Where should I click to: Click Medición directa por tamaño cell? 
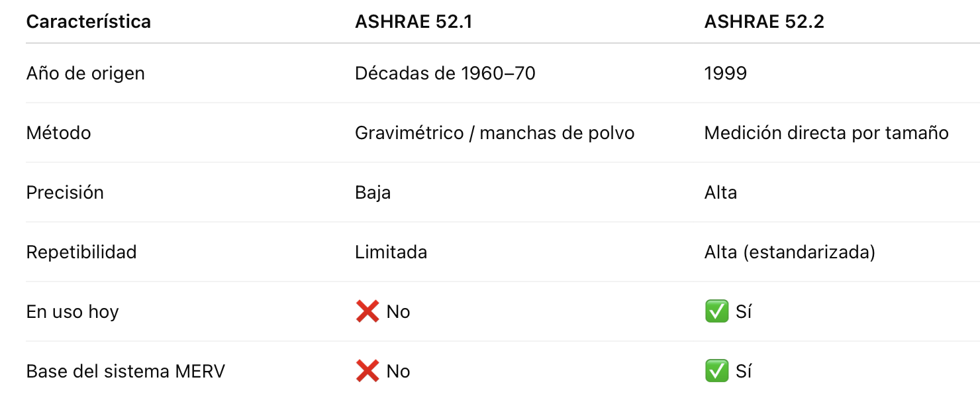(826, 132)
